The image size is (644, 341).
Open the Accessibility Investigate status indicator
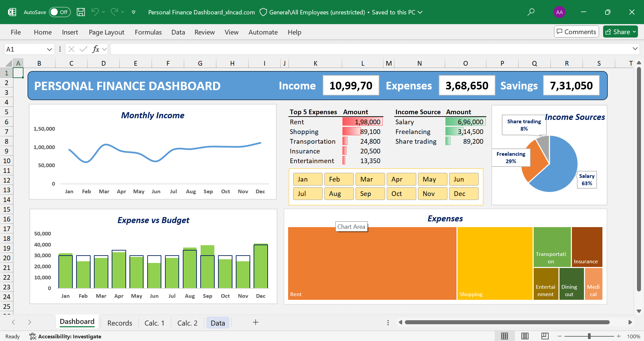coord(65,336)
